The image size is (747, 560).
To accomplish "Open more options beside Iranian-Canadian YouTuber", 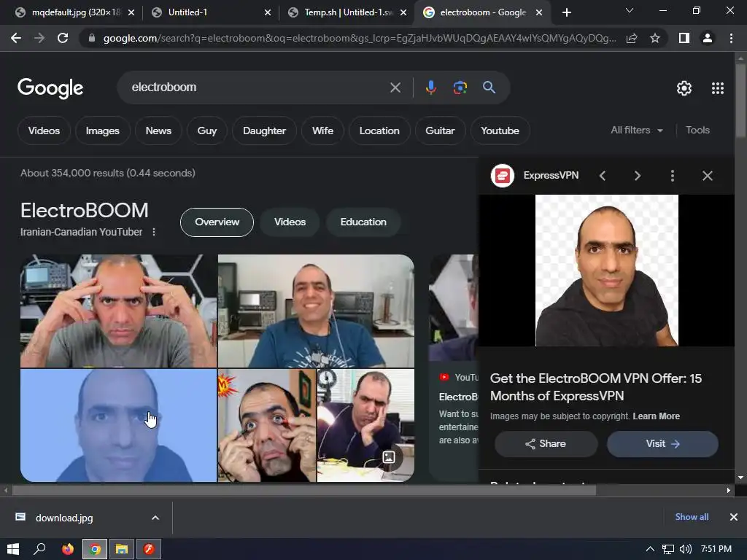I will tap(153, 232).
